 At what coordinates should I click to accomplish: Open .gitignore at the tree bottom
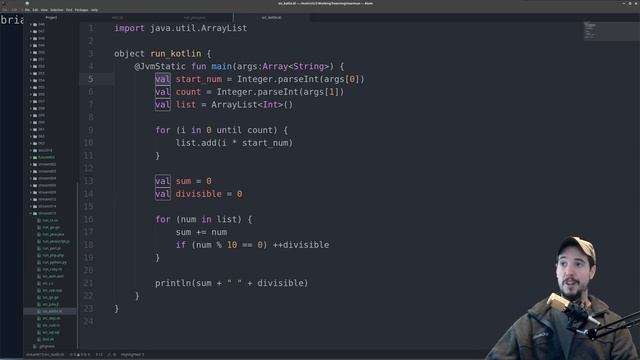47,346
